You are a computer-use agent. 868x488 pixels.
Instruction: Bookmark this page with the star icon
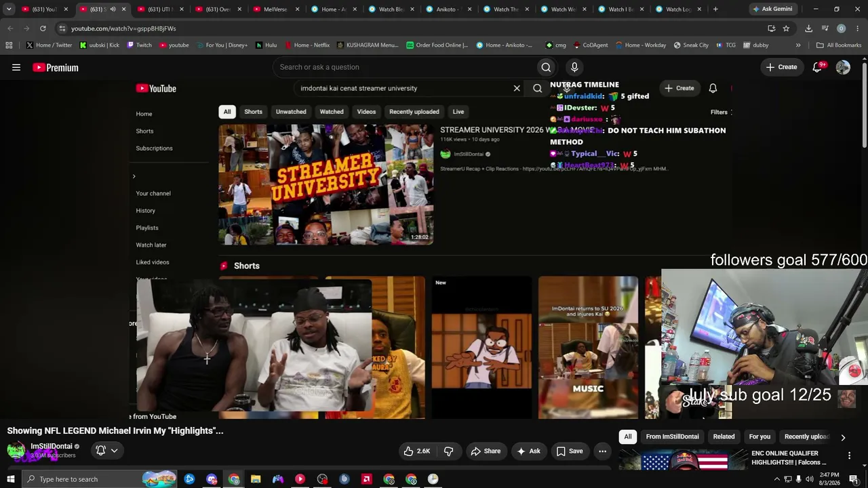tap(786, 28)
